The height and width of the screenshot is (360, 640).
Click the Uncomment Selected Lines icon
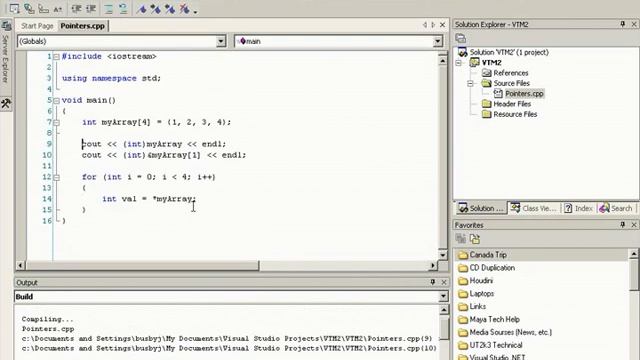tap(123, 8)
